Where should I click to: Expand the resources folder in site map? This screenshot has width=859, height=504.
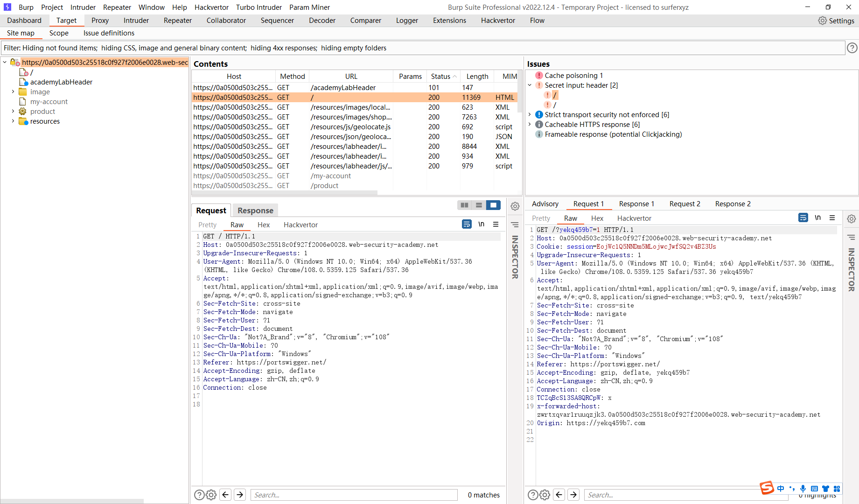[13, 121]
